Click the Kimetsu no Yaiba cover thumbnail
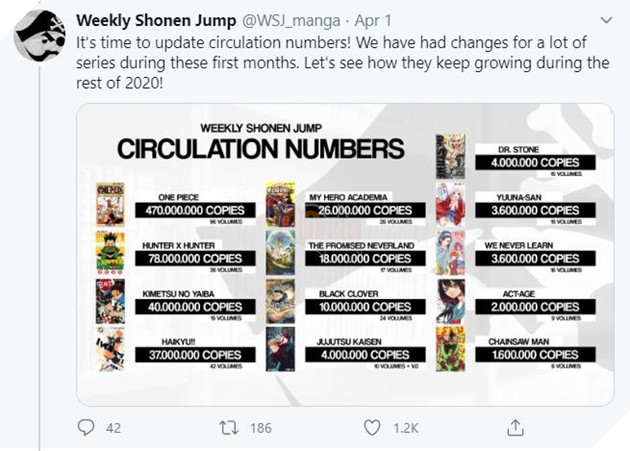 pyautogui.click(x=110, y=301)
